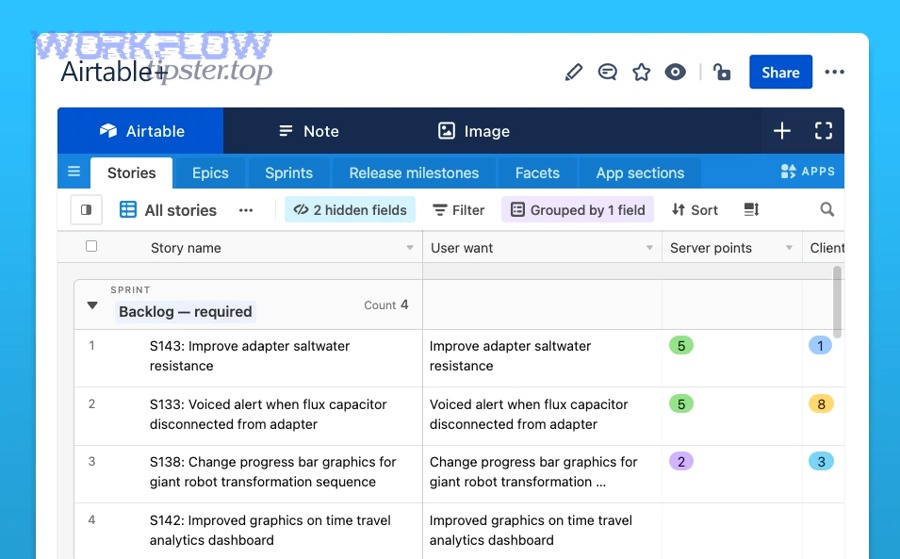This screenshot has height=559, width=900.
Task: Click the Share button
Action: pyautogui.click(x=781, y=72)
